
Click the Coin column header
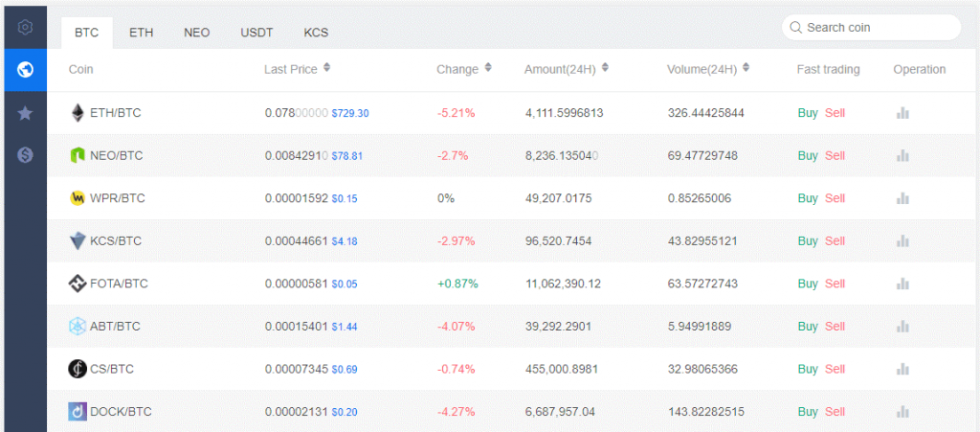(80, 69)
